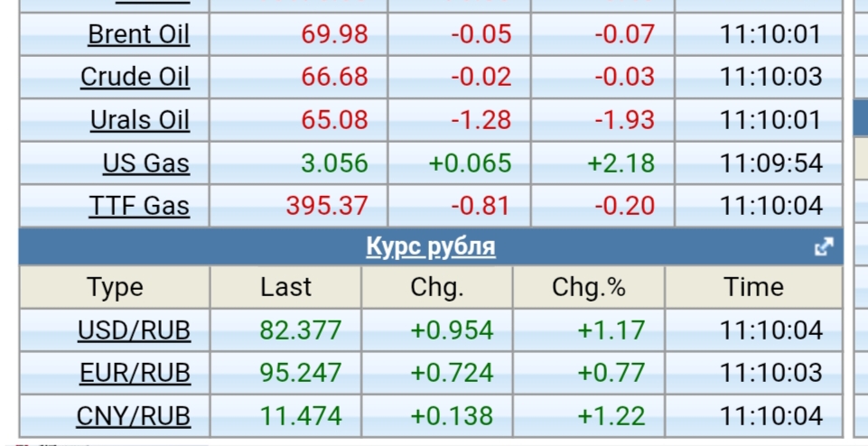Open the CNY/RUB rate link
This screenshot has width=868, height=446.
(134, 416)
